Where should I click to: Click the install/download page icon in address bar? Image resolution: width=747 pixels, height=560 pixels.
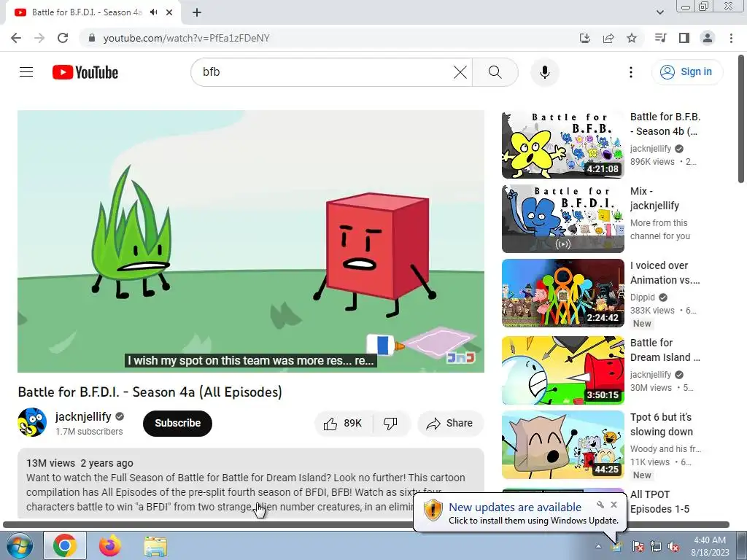(x=584, y=38)
